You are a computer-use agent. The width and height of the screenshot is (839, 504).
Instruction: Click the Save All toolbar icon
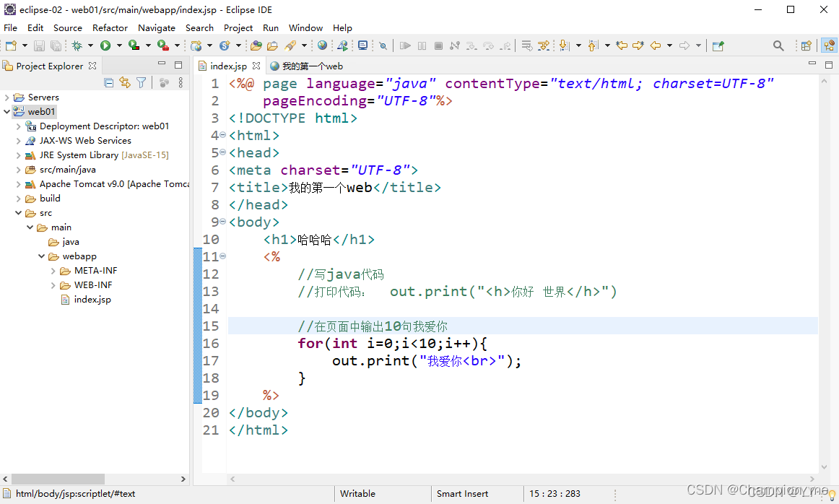coord(55,46)
